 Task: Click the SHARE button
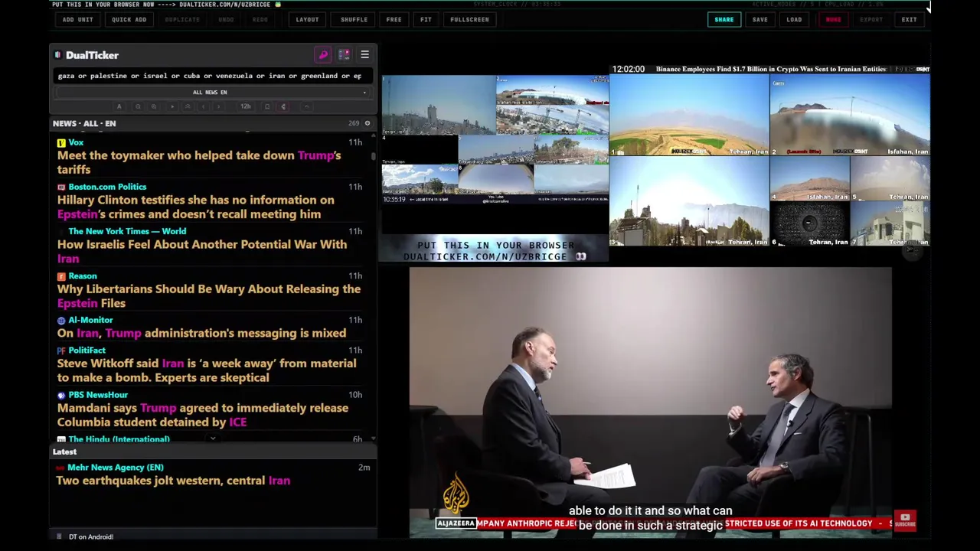click(x=724, y=20)
